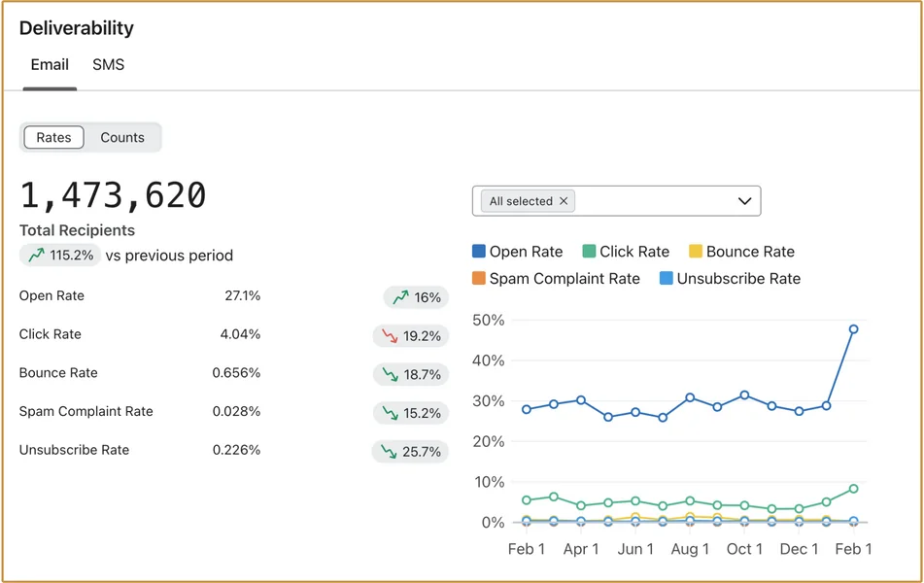Click the Spam Complaint Rate row label
The image size is (924, 583).
pyautogui.click(x=86, y=411)
